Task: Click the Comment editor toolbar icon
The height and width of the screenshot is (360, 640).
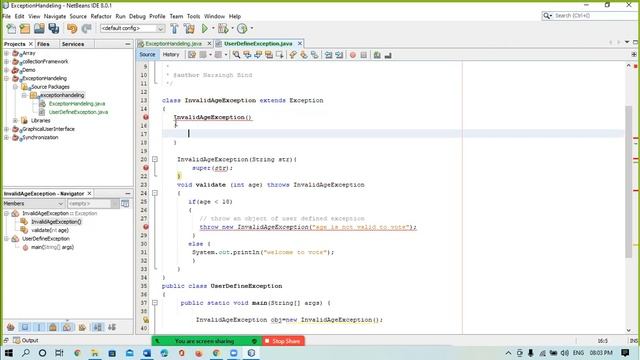Action: click(x=377, y=55)
